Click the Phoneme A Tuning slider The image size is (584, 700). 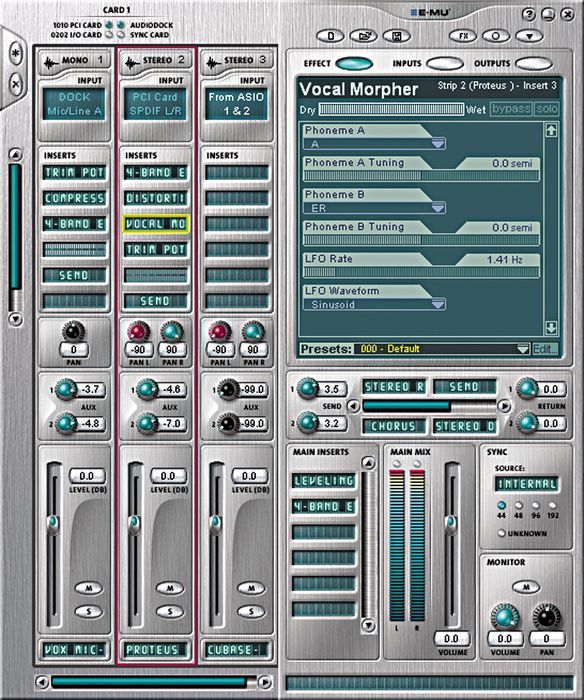coord(421,175)
